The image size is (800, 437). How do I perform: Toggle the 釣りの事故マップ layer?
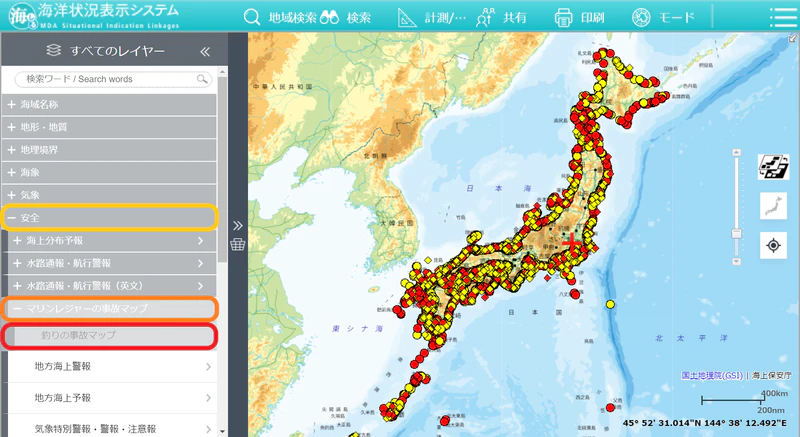point(110,336)
